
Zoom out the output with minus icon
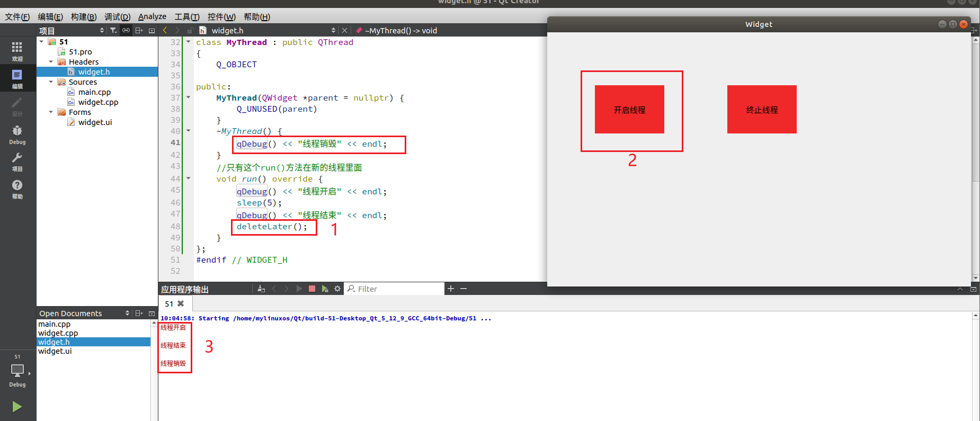[464, 289]
